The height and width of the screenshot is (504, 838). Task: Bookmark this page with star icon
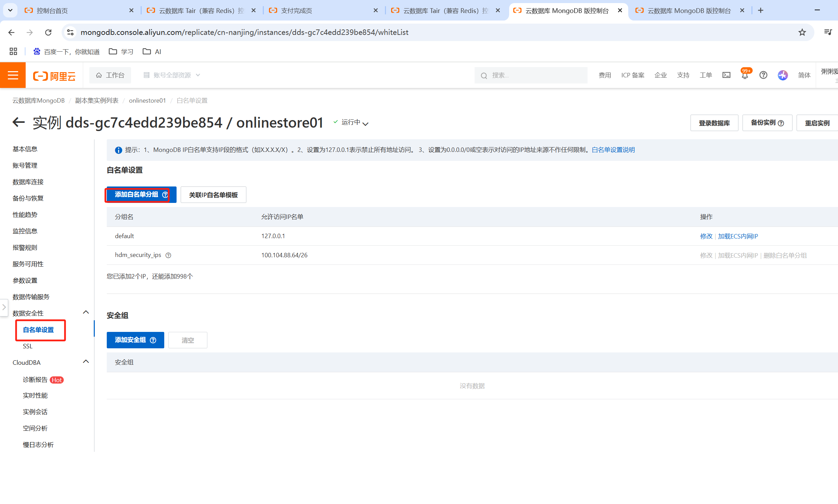(802, 32)
